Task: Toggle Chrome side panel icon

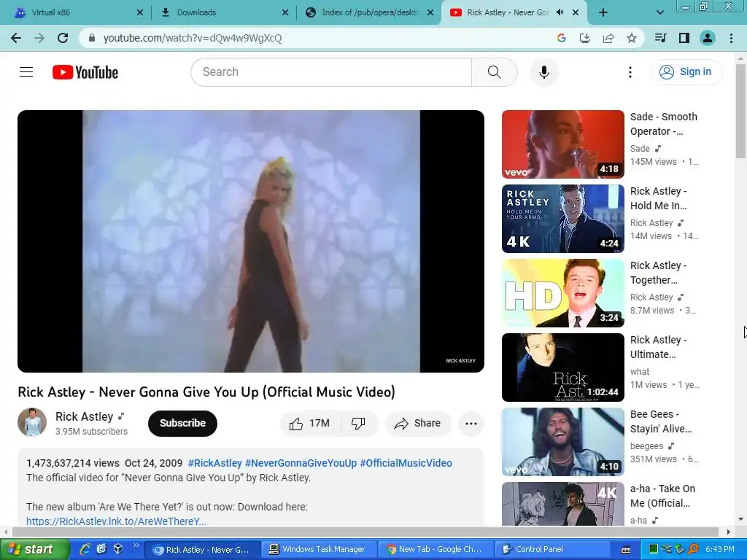Action: click(684, 38)
